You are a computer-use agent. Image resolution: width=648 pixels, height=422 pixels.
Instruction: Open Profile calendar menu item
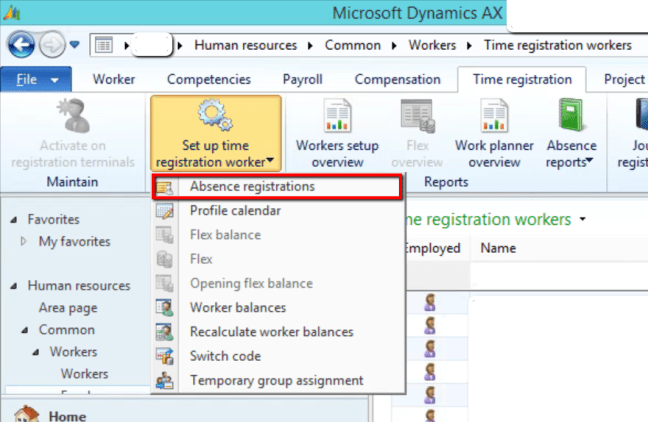pyautogui.click(x=235, y=210)
